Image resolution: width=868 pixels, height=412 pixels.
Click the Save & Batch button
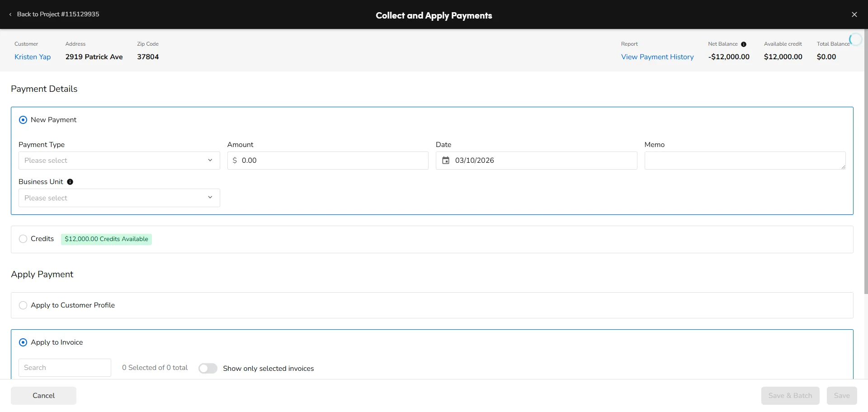790,395
